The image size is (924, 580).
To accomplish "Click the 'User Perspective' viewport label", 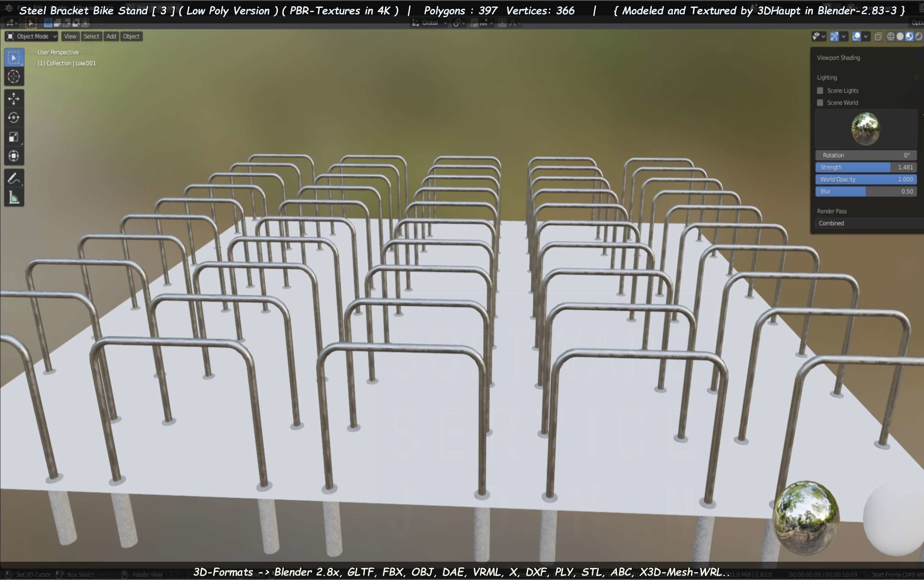I will coord(58,52).
